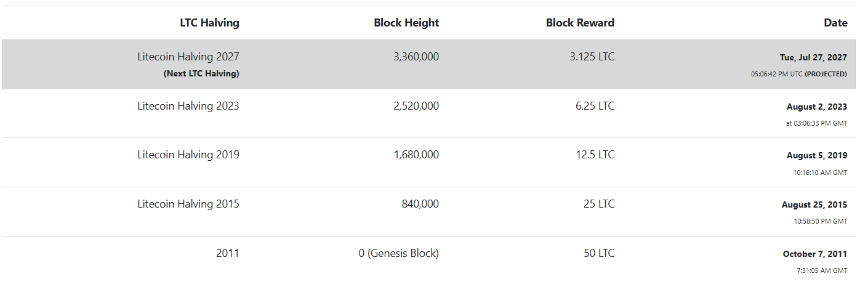Click the LTC Halving column header
Screen dimensions: 868x284
pos(209,23)
